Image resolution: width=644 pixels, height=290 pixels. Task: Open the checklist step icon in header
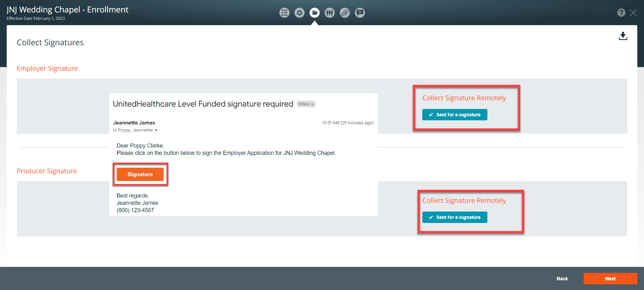point(284,13)
